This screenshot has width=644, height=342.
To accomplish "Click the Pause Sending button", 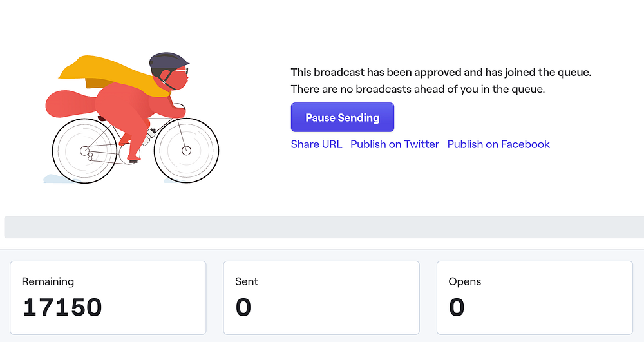I will point(342,117).
